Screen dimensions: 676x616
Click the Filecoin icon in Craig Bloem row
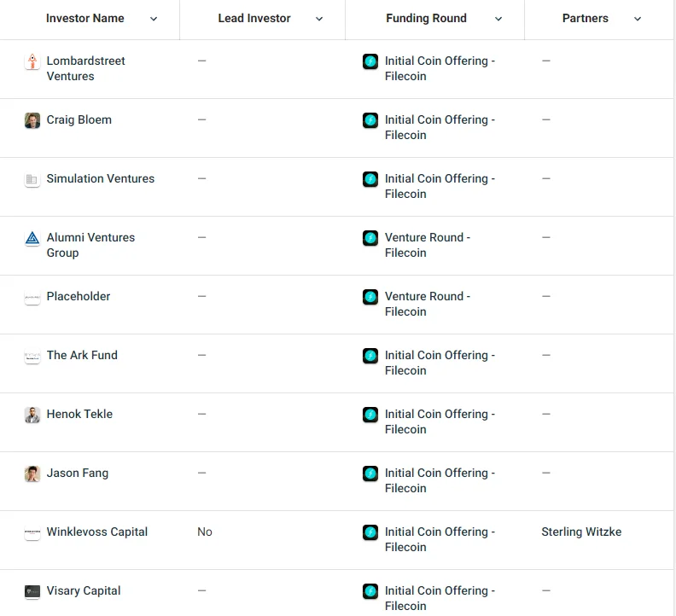370,120
